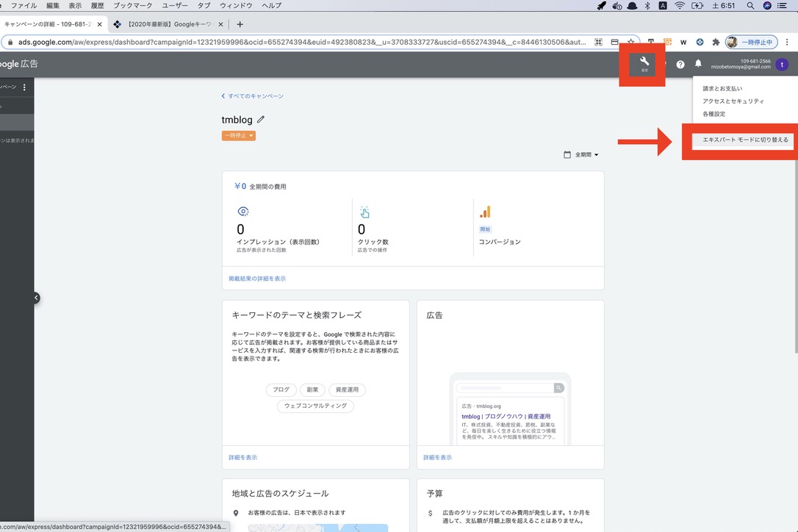The image size is (798, 532).
Task: Open the 履歴 menu
Action: coord(97,6)
